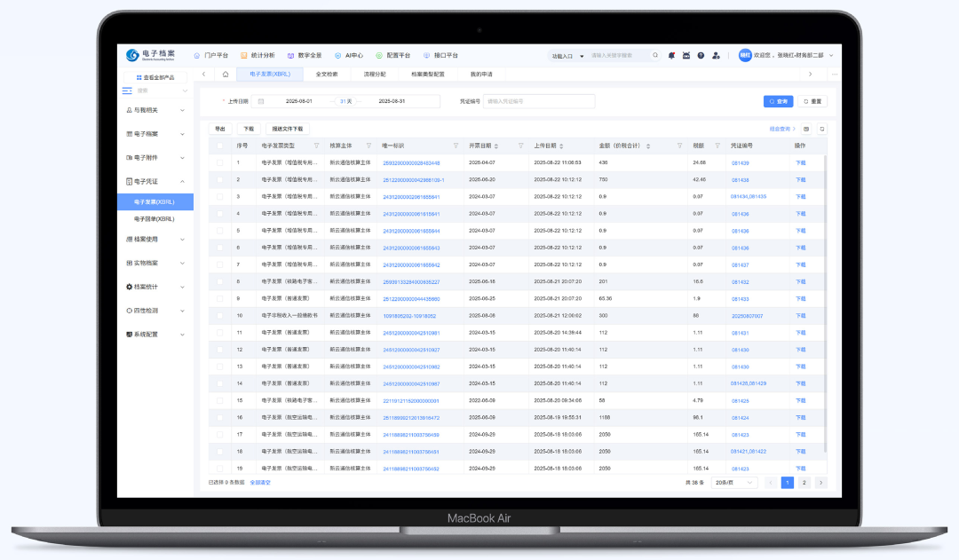Click the filter icon on 税额 column
Viewport: 959px width, 560px height.
tap(717, 146)
